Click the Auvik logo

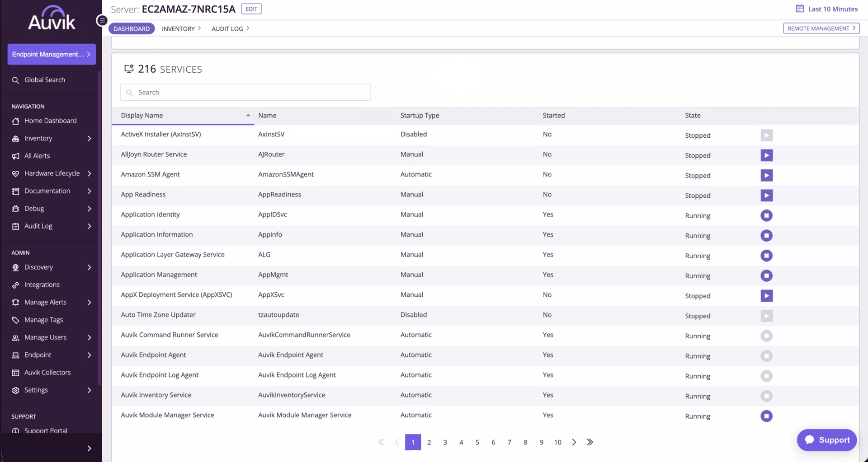pos(52,19)
